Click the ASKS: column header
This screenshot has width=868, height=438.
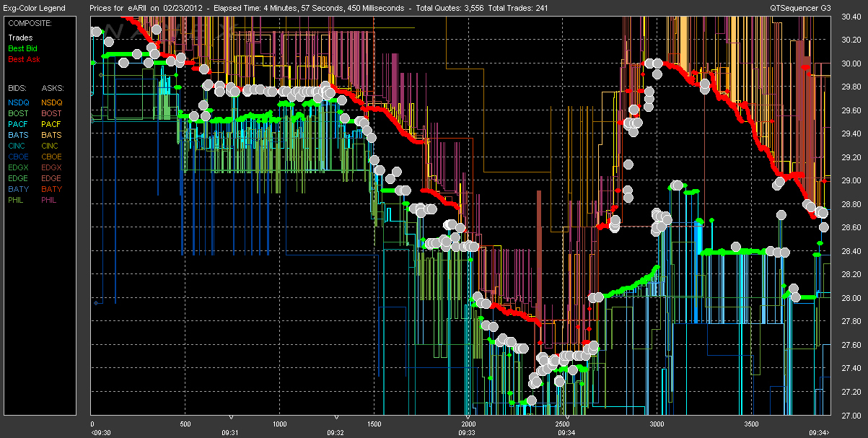[52, 87]
